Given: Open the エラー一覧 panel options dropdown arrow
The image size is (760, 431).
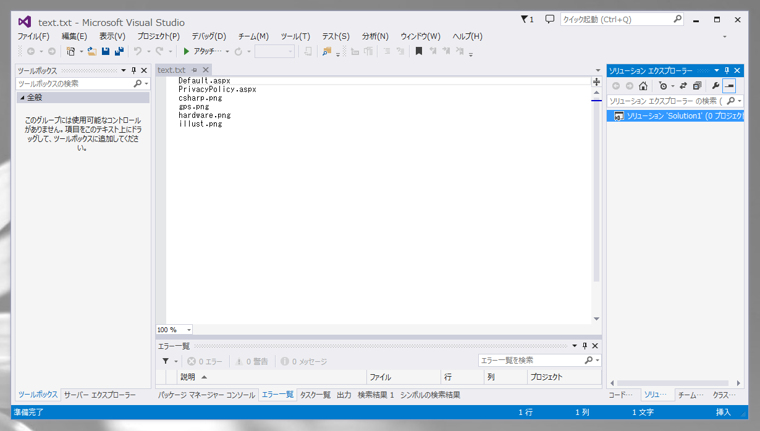Looking at the screenshot, I should coord(574,346).
